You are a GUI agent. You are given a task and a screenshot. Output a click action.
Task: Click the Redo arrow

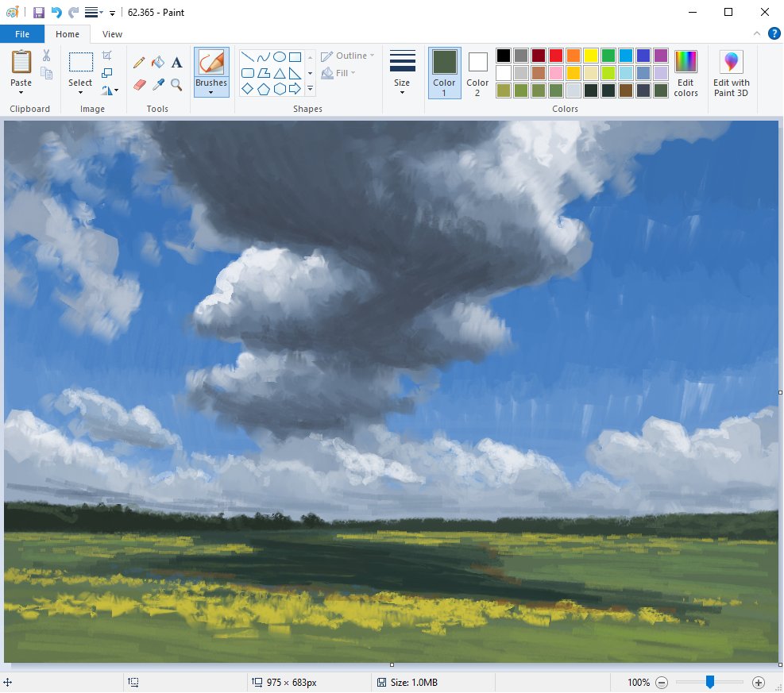[x=74, y=13]
